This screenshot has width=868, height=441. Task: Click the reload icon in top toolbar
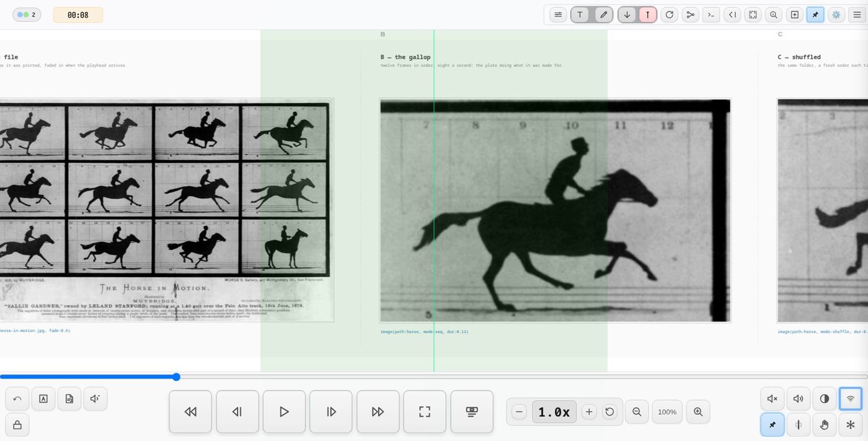(669, 15)
